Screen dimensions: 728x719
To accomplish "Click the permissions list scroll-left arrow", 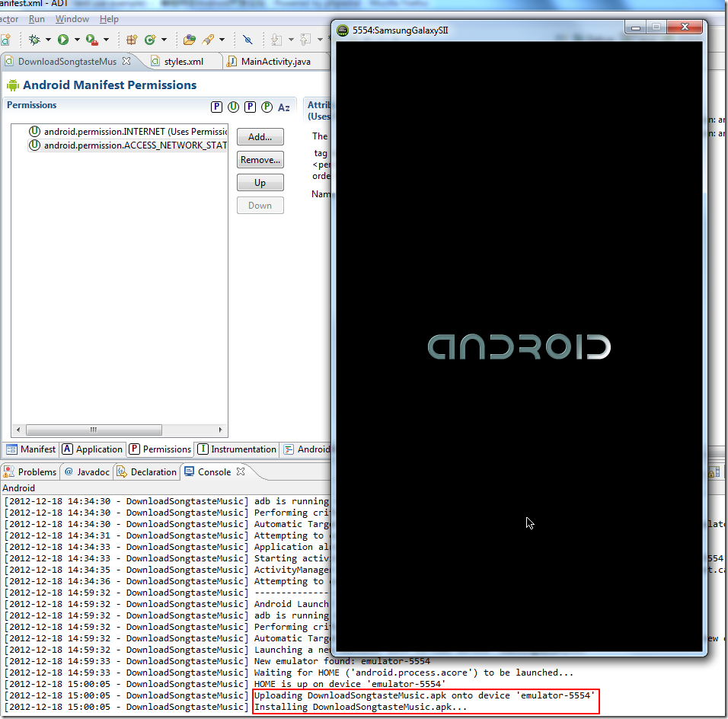I will 18,430.
